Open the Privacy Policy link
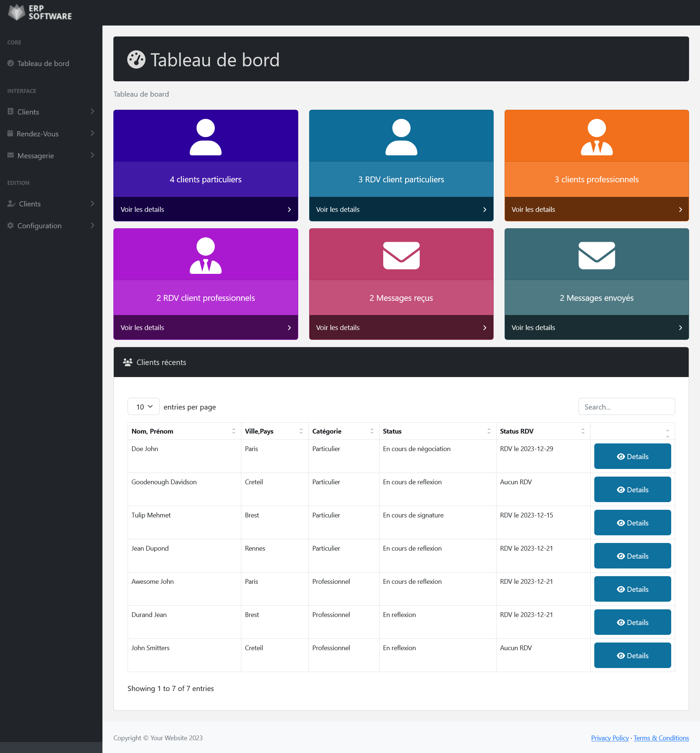Viewport: 700px width, 753px height. (610, 738)
